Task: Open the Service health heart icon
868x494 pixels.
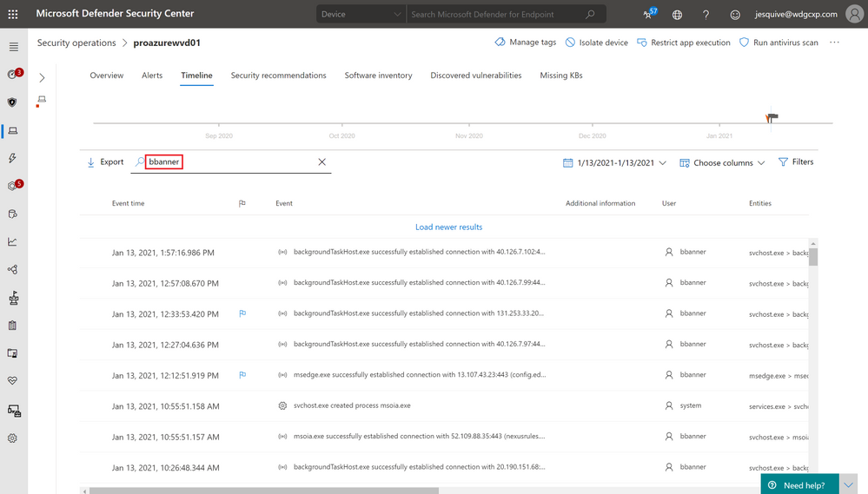Action: pyautogui.click(x=12, y=380)
